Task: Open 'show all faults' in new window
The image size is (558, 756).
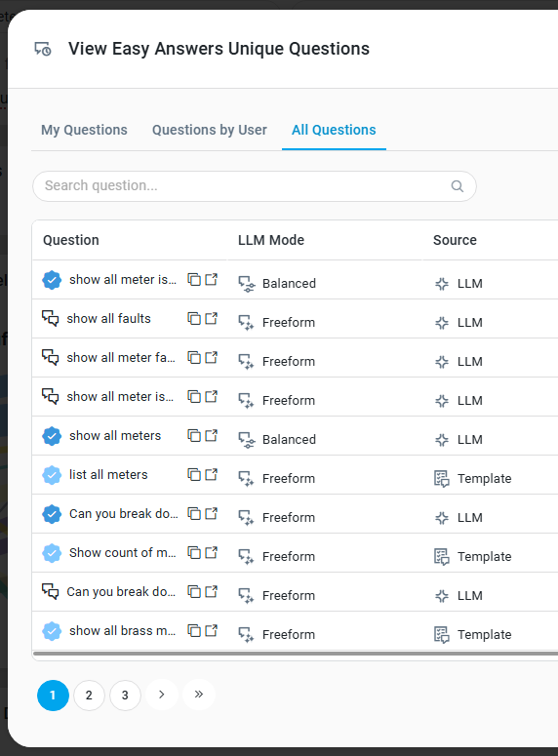Action: click(x=212, y=319)
